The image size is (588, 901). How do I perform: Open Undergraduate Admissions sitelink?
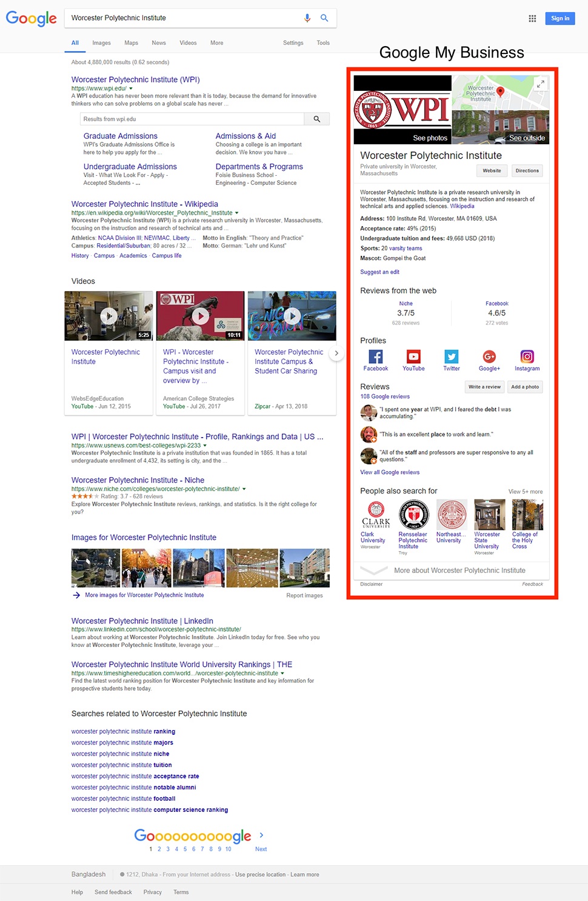point(130,167)
